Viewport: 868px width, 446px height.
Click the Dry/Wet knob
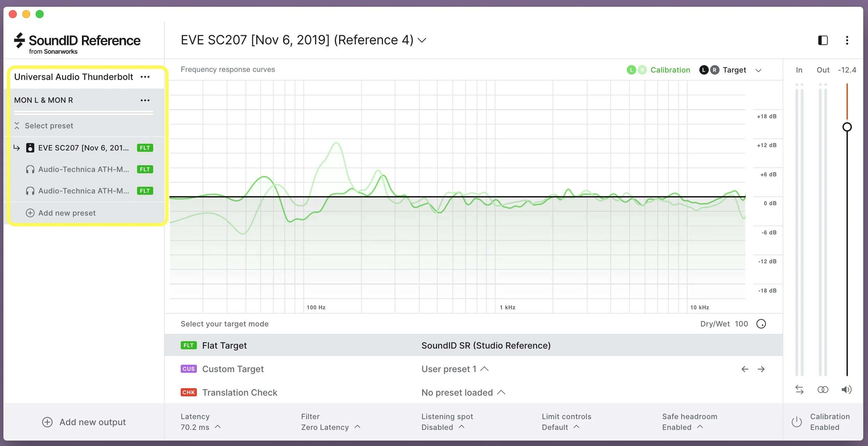[761, 324]
